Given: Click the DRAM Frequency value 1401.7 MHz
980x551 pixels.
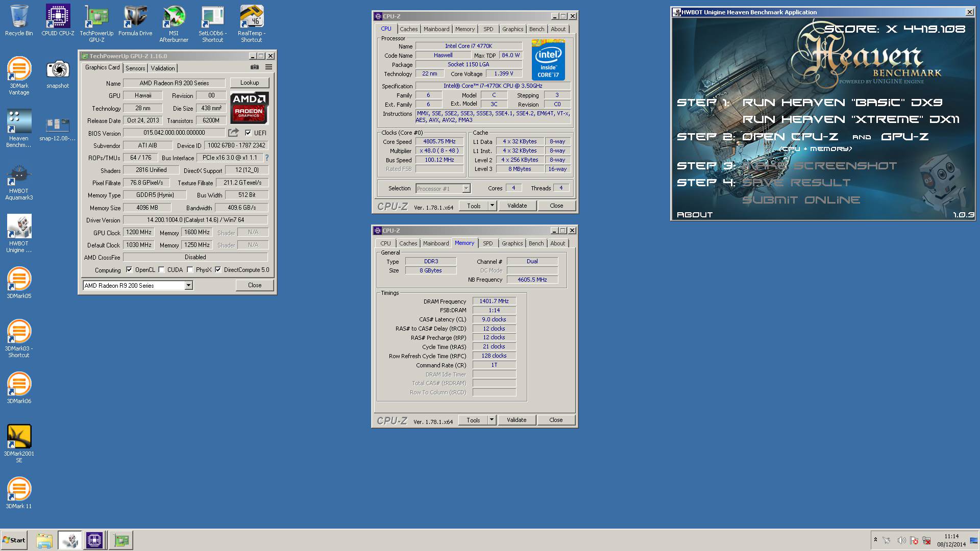Looking at the screenshot, I should coord(494,301).
